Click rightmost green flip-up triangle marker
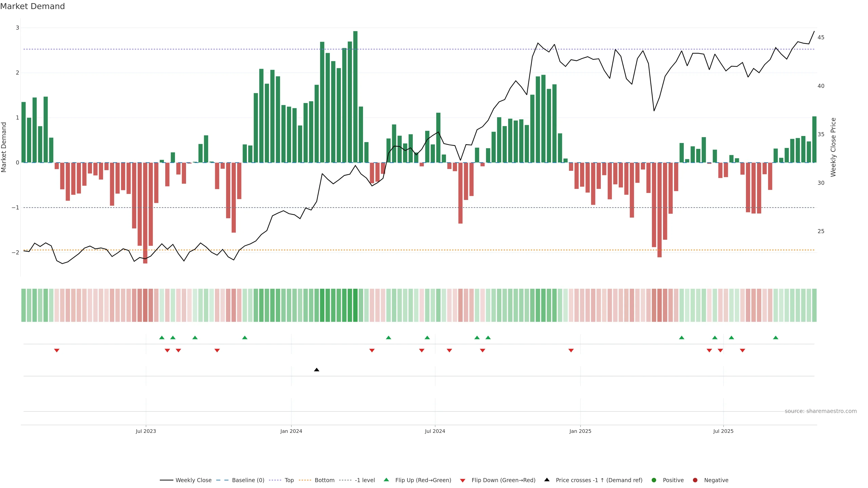 (x=776, y=338)
